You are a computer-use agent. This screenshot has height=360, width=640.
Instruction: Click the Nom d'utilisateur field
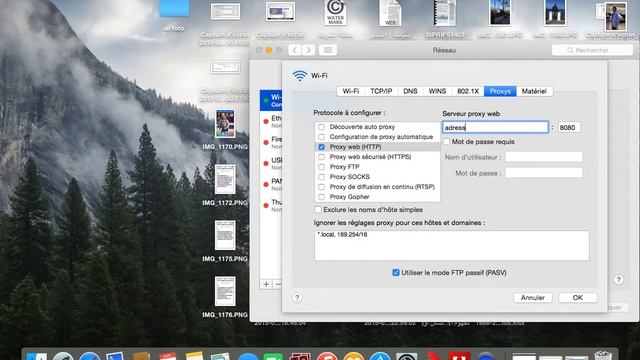point(544,157)
